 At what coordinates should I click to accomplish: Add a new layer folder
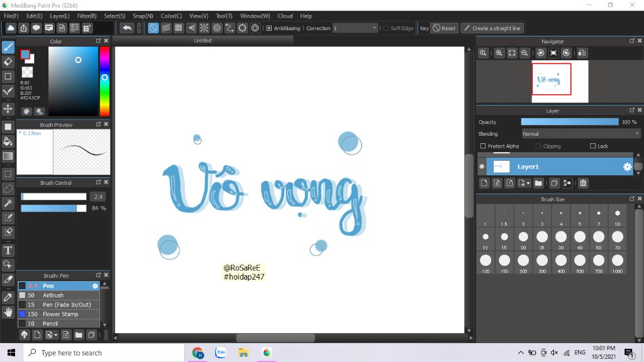tap(538, 183)
